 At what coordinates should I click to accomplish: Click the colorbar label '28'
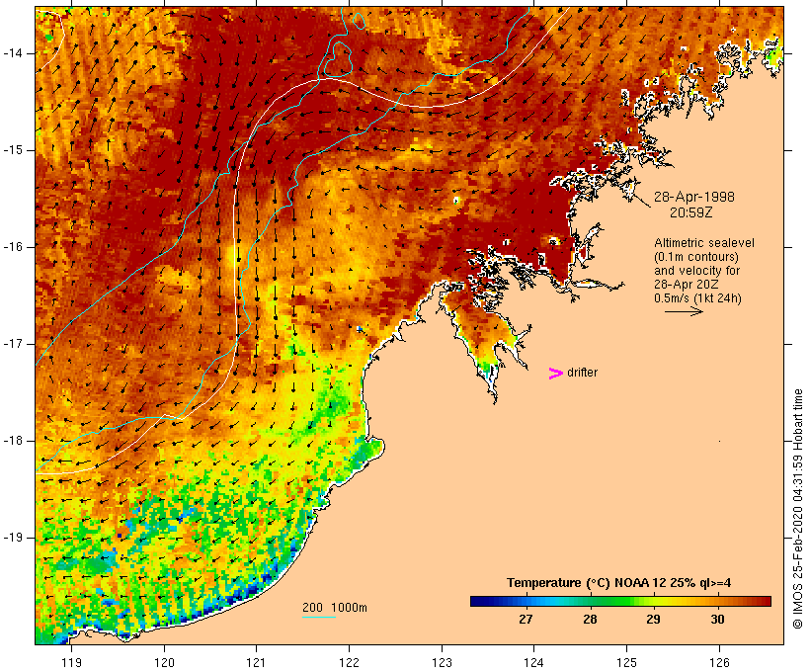[590, 620]
